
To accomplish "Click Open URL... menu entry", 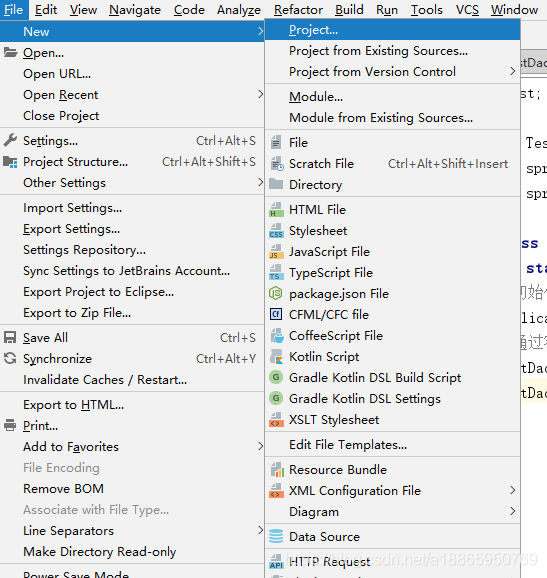I will [x=132, y=74].
